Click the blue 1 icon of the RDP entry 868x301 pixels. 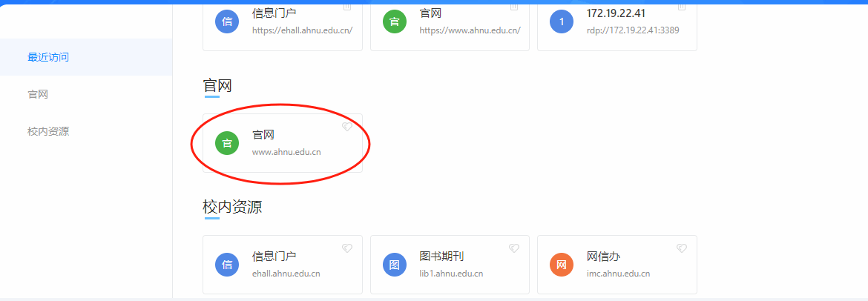tap(562, 21)
